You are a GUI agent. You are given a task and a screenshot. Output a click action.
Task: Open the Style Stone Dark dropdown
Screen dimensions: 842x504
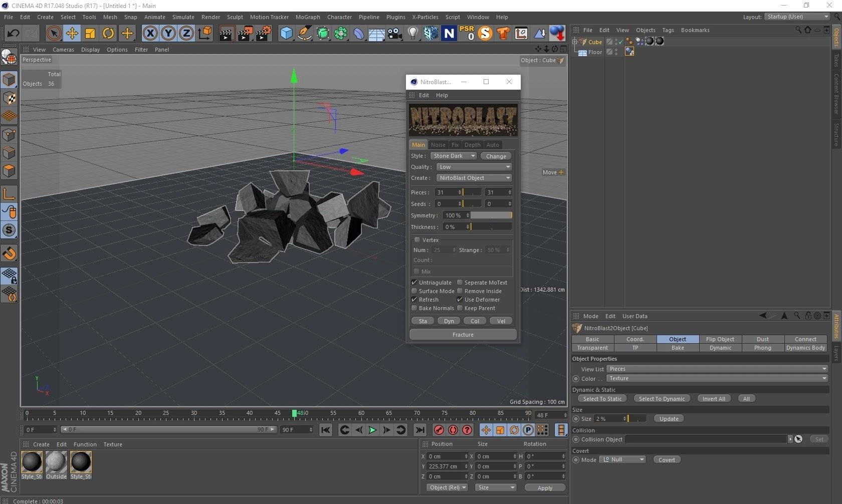tap(454, 156)
